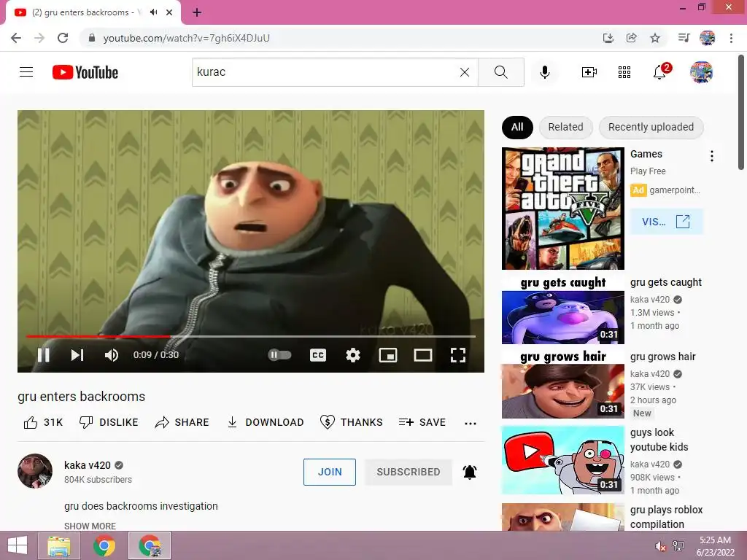This screenshot has width=747, height=560.
Task: Send Thanks to the creator
Action: coord(351,422)
